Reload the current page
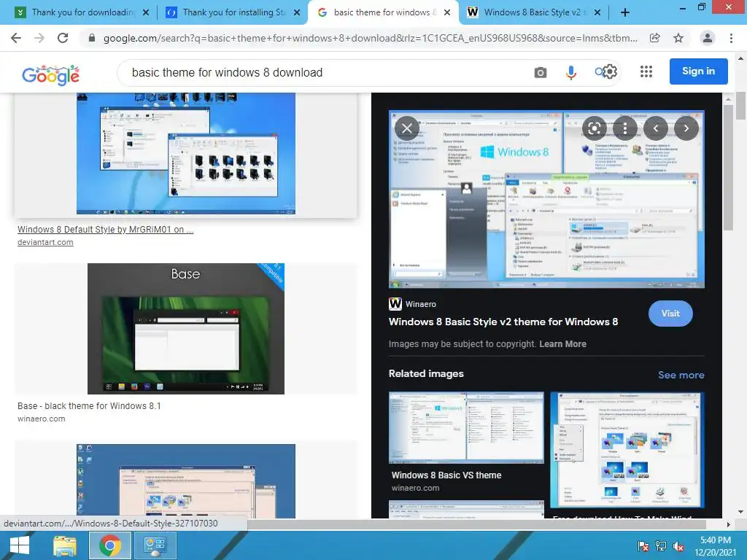The width and height of the screenshot is (747, 560). click(63, 38)
